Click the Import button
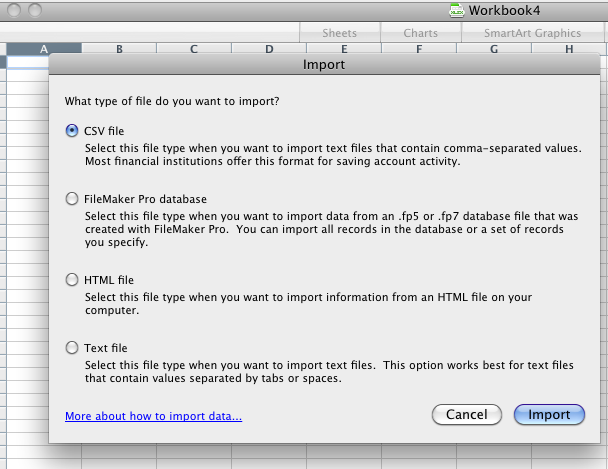Viewport: 608px width, 469px height. [x=549, y=415]
